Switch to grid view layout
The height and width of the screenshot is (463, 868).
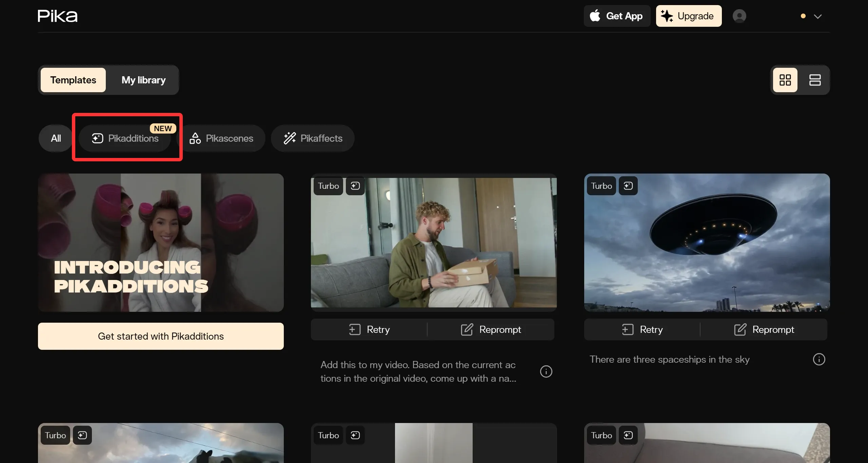click(785, 80)
